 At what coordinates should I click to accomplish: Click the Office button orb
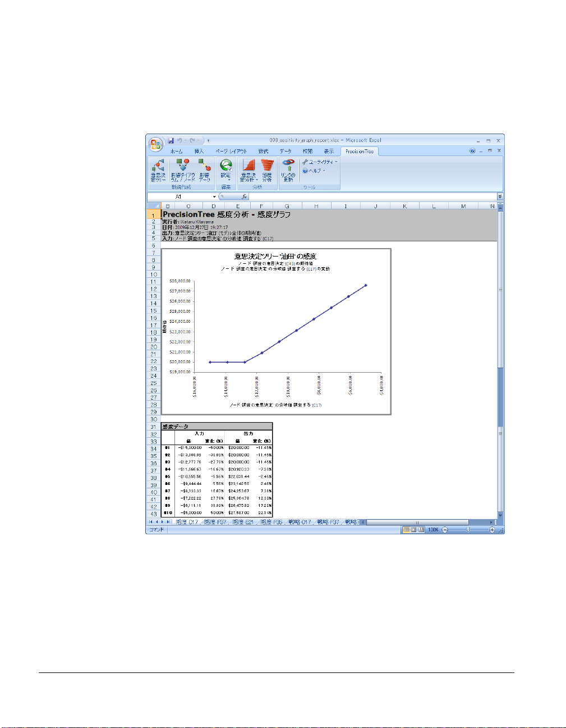click(155, 144)
